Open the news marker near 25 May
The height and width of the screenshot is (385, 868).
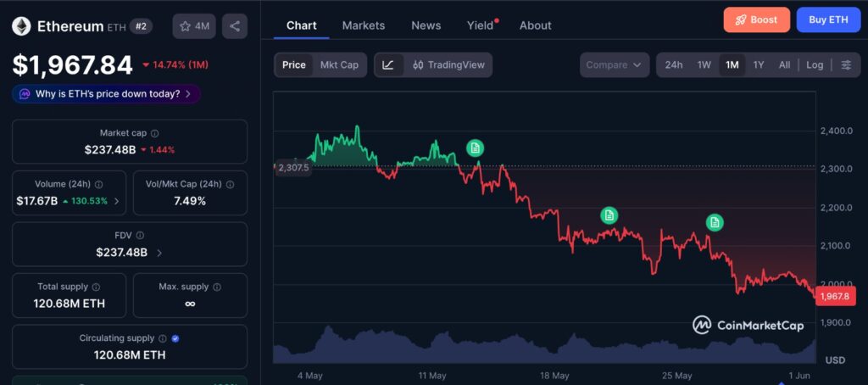714,223
